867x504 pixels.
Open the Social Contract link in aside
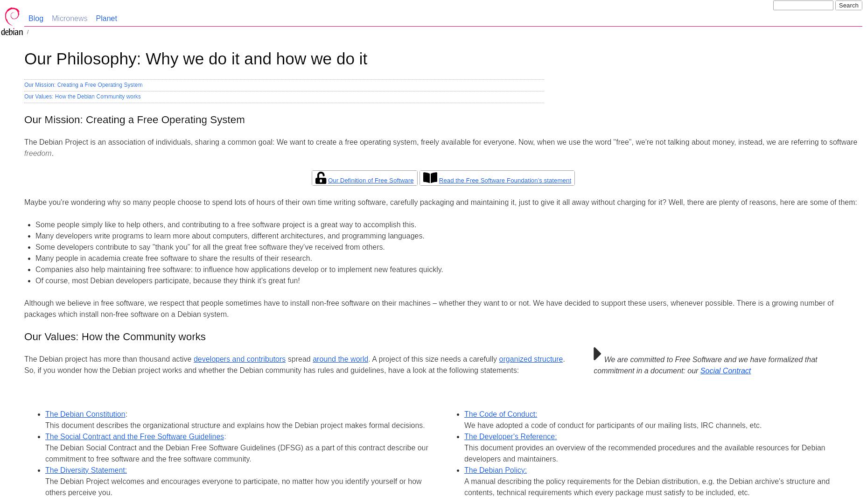tap(725, 371)
